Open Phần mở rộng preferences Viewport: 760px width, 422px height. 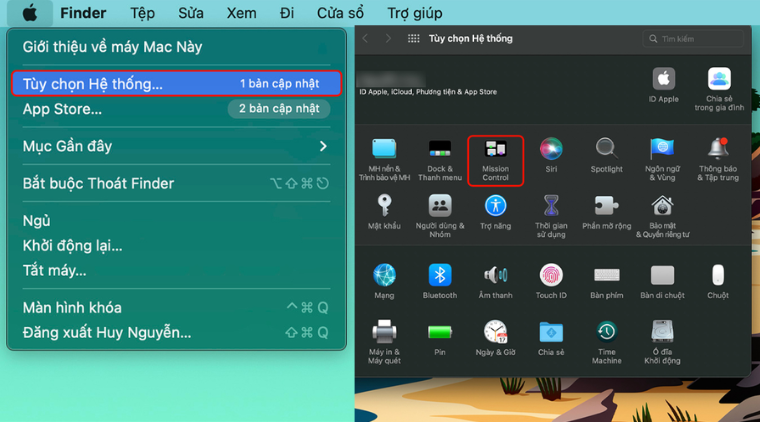[x=606, y=212]
